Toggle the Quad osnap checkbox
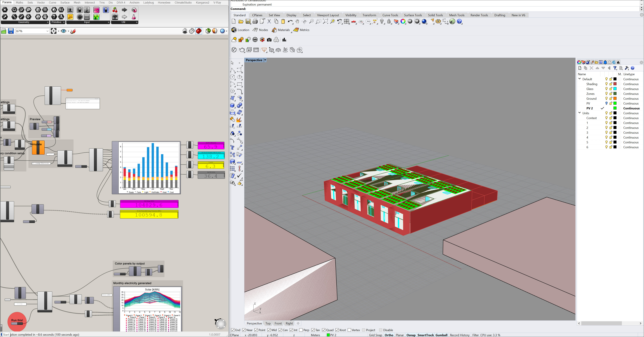Image resolution: width=644 pixels, height=337 pixels. coord(324,330)
